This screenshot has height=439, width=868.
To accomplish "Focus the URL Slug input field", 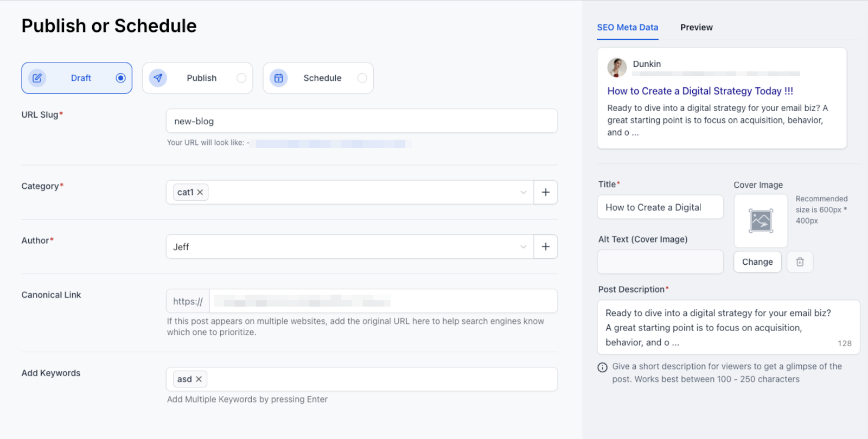I will tap(361, 121).
